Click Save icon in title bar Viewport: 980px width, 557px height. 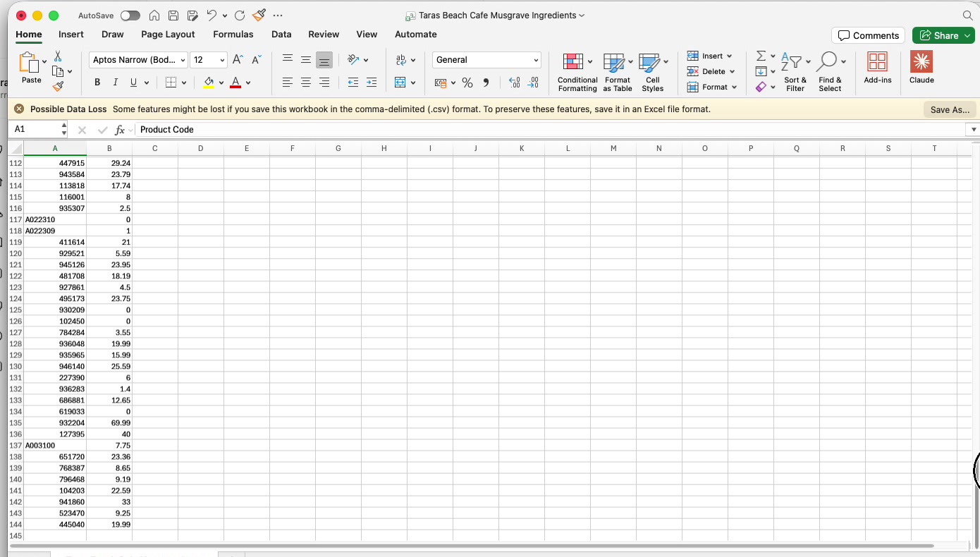pyautogui.click(x=173, y=16)
